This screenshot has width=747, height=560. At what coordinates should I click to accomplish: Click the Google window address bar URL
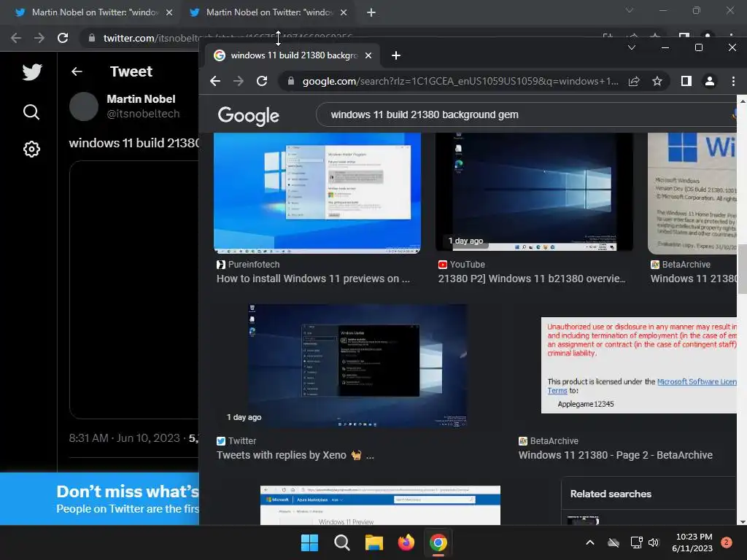tap(460, 82)
